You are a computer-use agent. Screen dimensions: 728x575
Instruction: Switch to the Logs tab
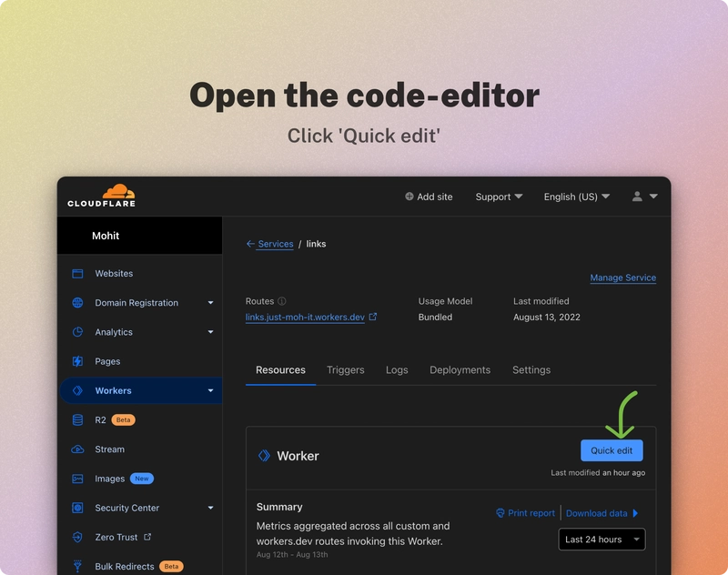pos(397,370)
